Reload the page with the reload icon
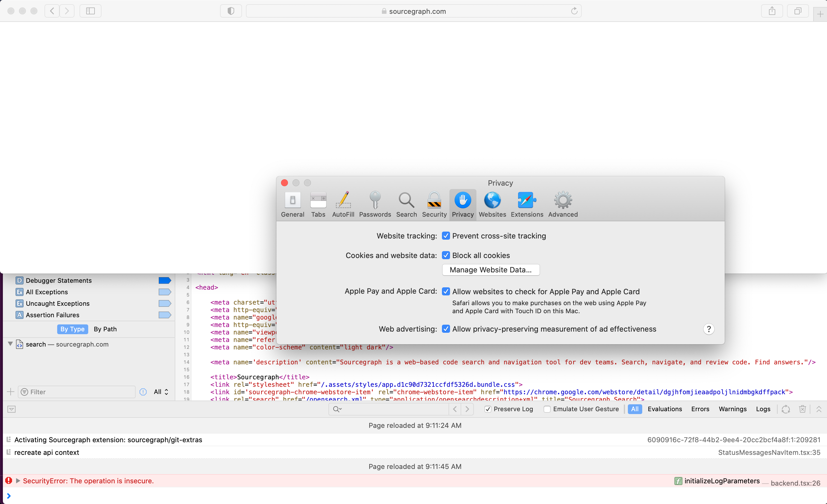Screen dimensions: 827x504 point(574,11)
